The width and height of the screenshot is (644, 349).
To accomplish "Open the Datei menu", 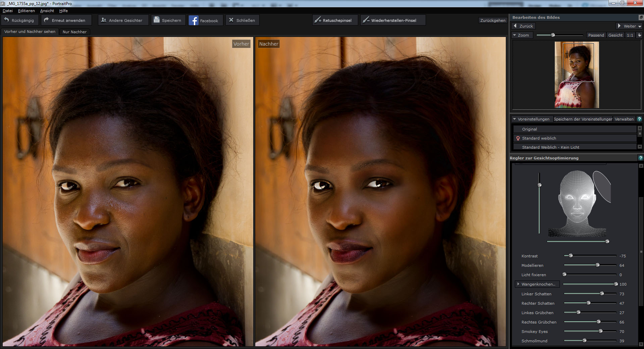I will [8, 11].
